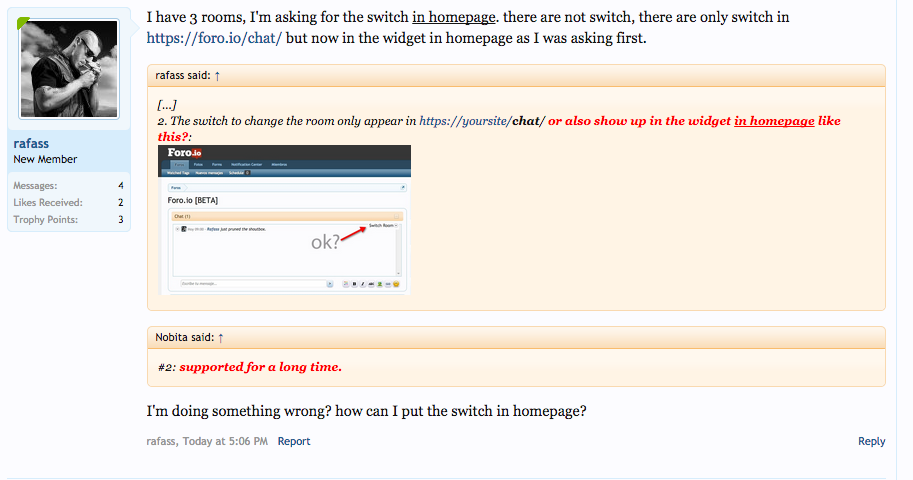View the Messages count for rafass
This screenshot has width=913, height=480.
[x=120, y=185]
